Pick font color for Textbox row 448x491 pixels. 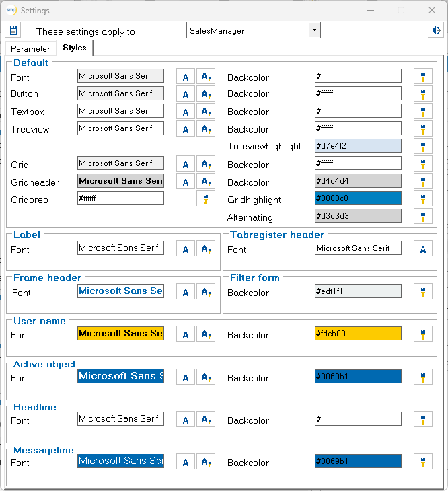206,112
